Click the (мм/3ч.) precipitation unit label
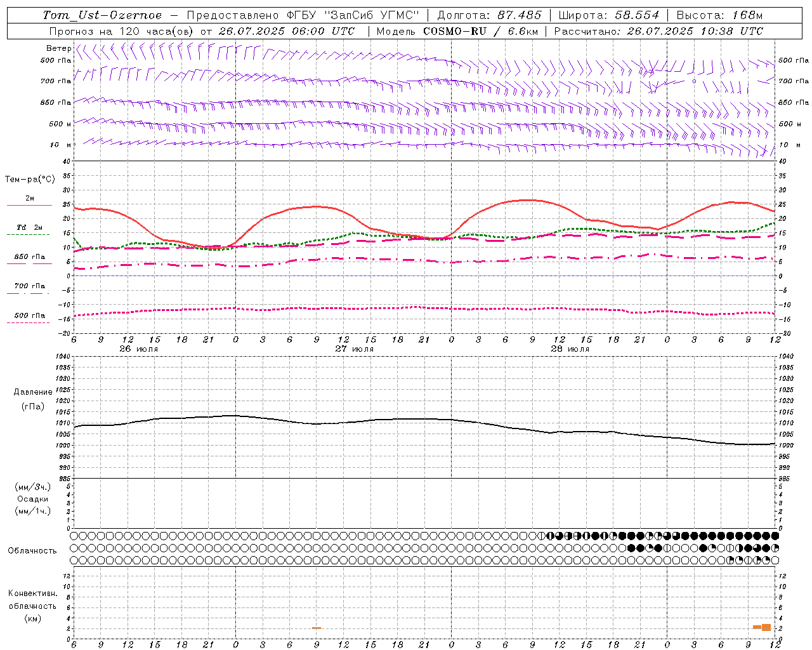 tap(33, 487)
